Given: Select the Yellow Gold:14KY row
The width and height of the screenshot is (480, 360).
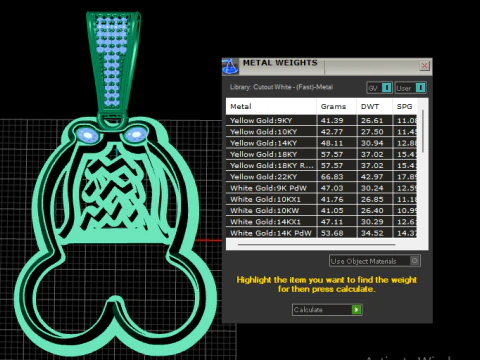Looking at the screenshot, I should click(321, 143).
